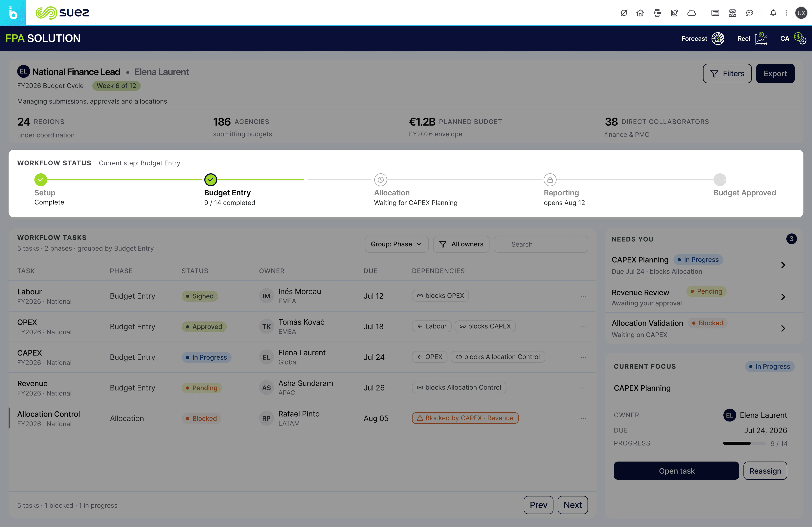This screenshot has height=527, width=812.
Task: Open row menu for Labour task
Action: [x=583, y=296]
